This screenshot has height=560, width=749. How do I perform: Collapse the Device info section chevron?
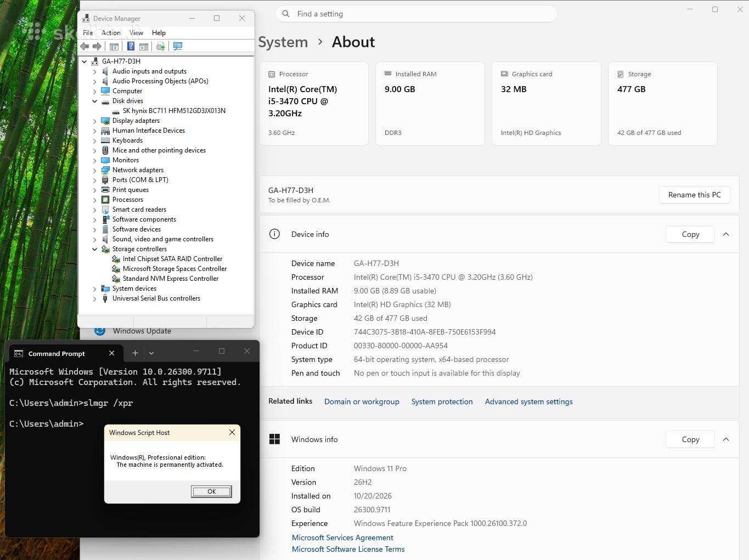tap(726, 234)
